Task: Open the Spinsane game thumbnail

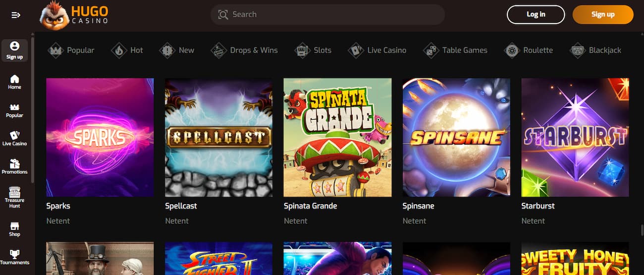Action: click(456, 137)
